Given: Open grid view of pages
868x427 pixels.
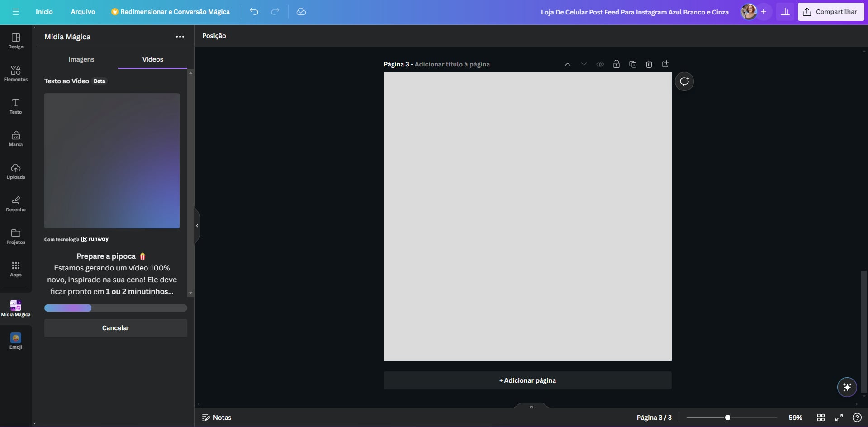Looking at the screenshot, I should [x=821, y=418].
